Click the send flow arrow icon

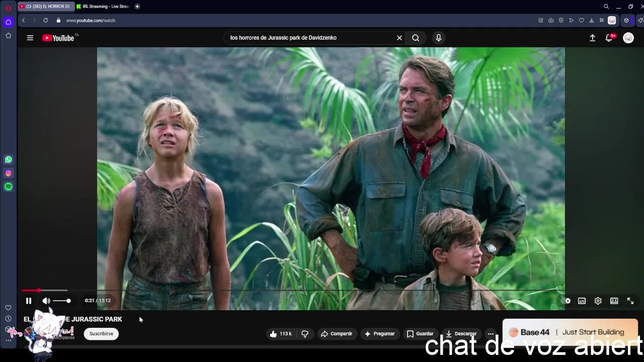(x=571, y=21)
